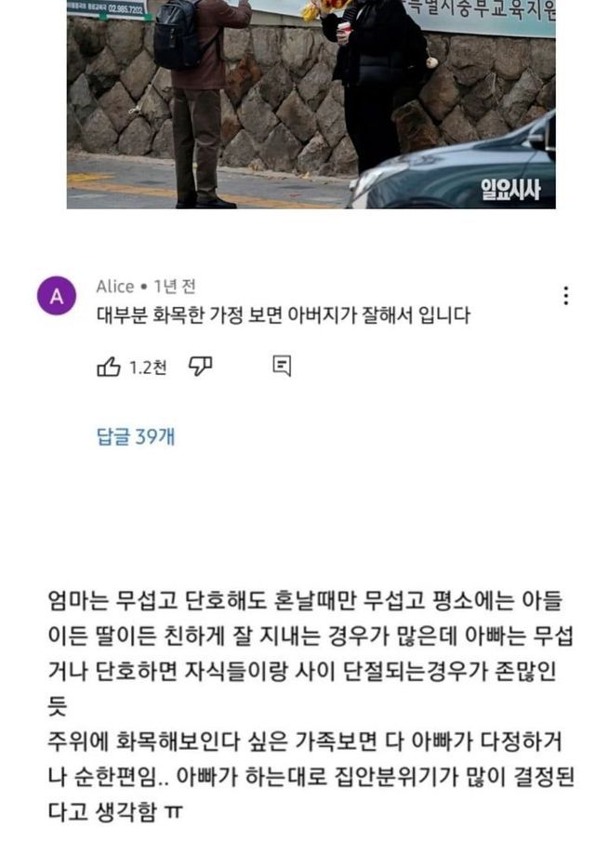Click the 02.985.7202 phone number sign
The image size is (595, 868).
(x=126, y=7)
